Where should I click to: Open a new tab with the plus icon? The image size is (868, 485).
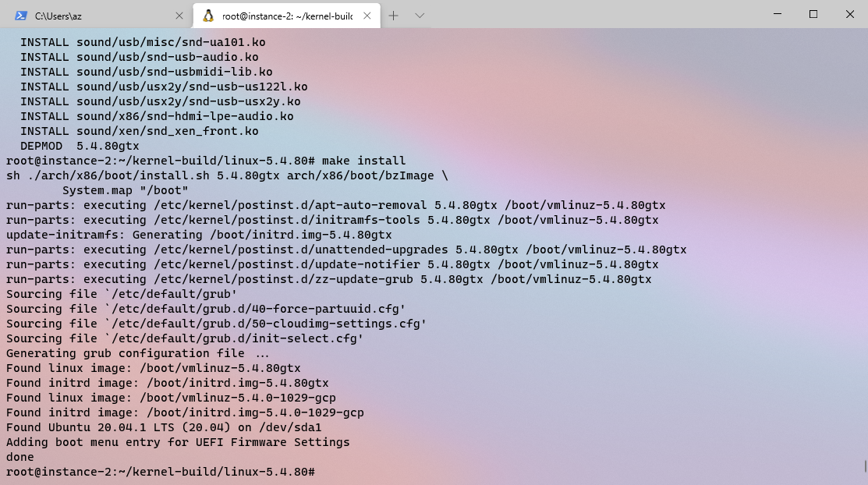coord(393,15)
